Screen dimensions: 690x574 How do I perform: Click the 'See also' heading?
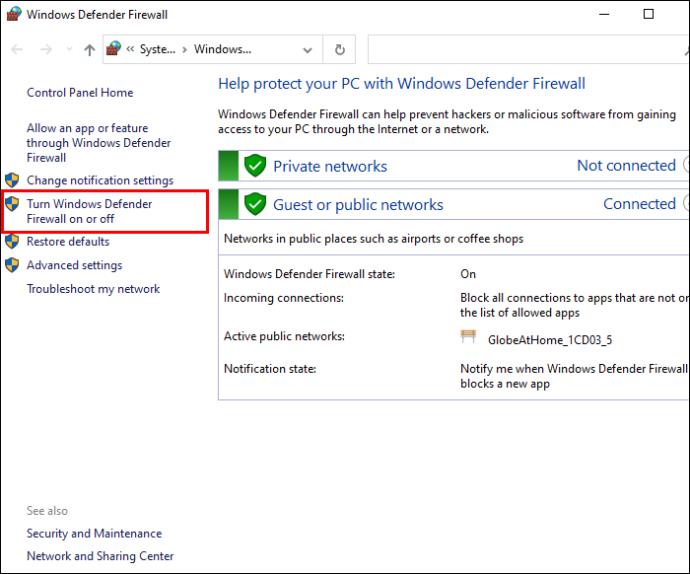point(47,511)
